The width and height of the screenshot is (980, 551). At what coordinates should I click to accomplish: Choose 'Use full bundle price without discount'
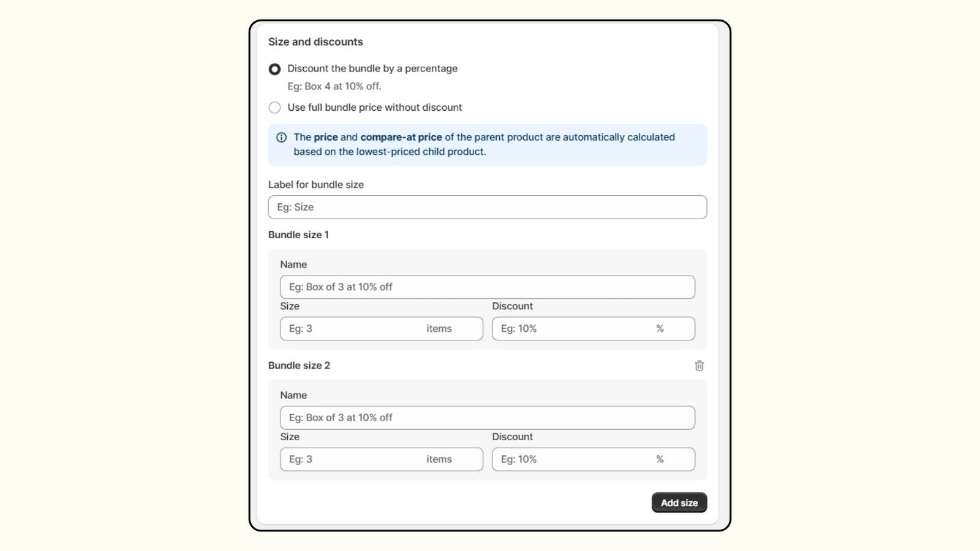(274, 107)
